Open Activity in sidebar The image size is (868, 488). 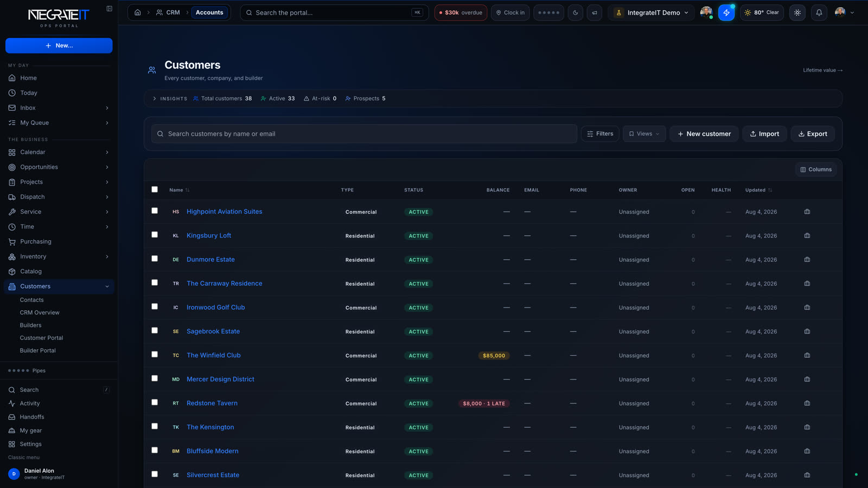pyautogui.click(x=59, y=403)
